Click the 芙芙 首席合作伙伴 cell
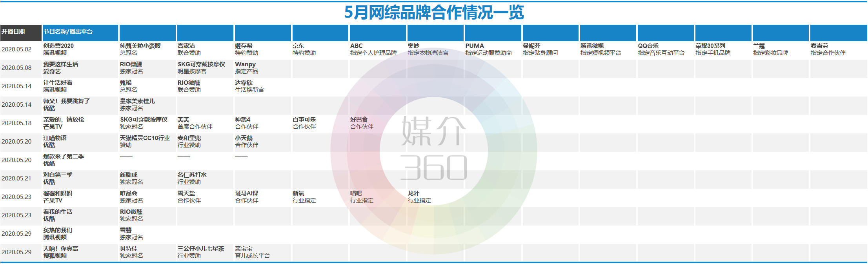This screenshot has width=868, height=264. 205,123
